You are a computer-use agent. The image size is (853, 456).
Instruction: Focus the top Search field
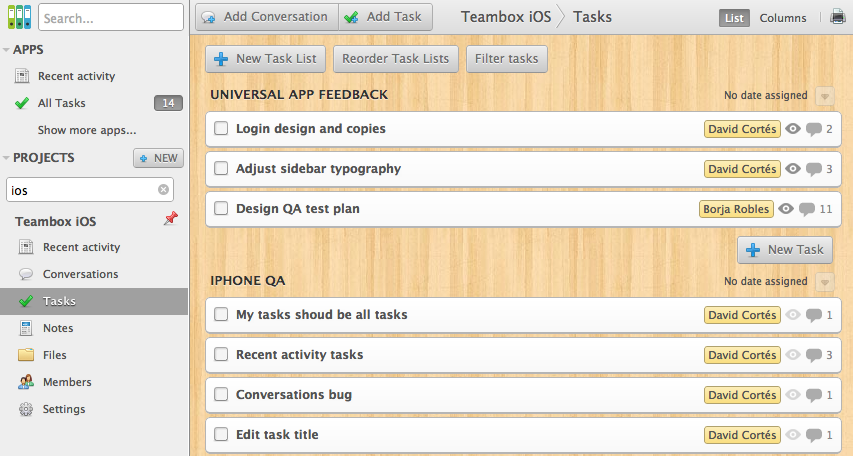(x=111, y=17)
